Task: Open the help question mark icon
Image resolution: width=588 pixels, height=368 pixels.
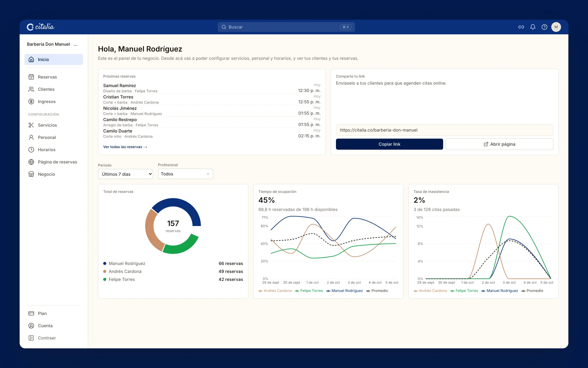Action: (545, 27)
